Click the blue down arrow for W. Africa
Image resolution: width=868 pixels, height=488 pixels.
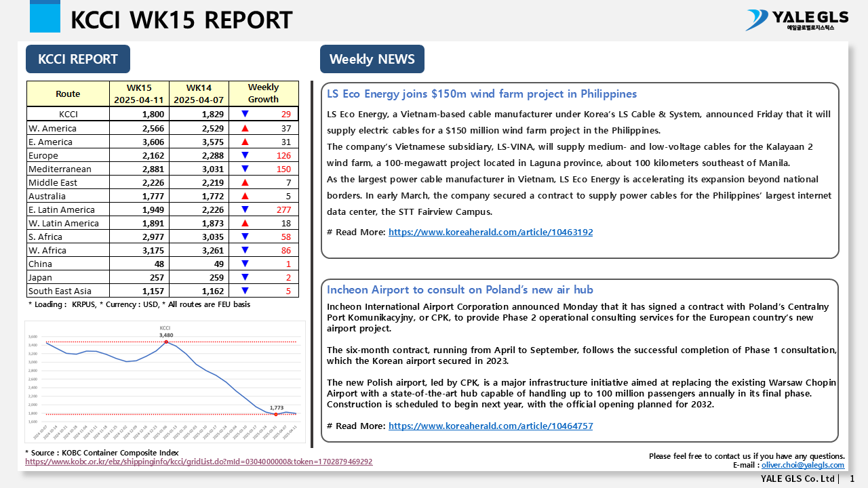pos(245,250)
